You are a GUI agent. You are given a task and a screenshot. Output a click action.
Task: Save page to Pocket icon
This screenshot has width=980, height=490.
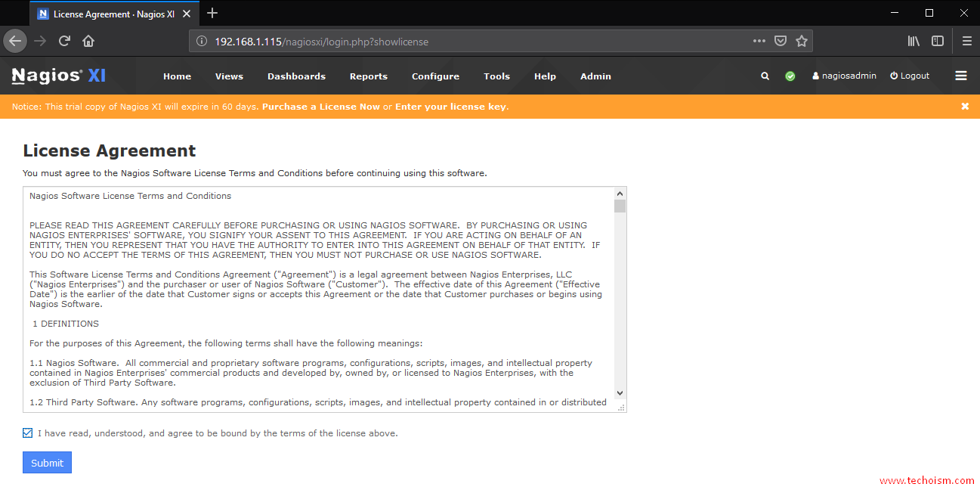781,41
